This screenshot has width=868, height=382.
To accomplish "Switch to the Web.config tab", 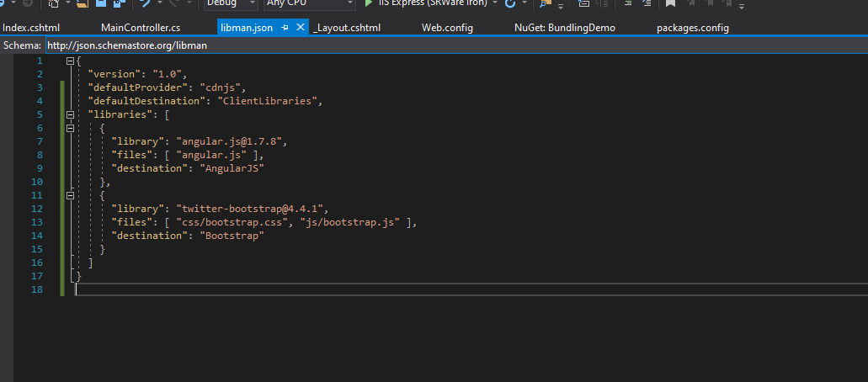I will [x=447, y=28].
